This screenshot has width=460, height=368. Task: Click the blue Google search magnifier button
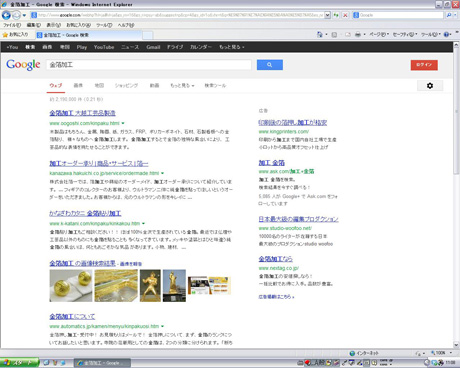coord(270,65)
